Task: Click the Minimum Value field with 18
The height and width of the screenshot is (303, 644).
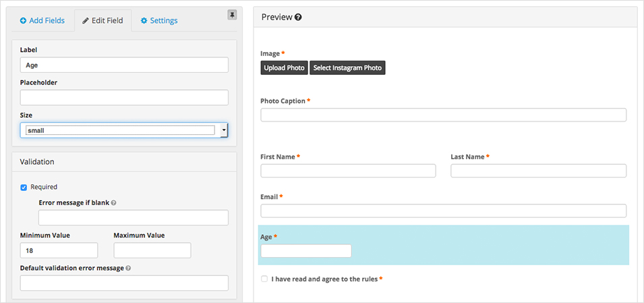Action: coord(59,250)
